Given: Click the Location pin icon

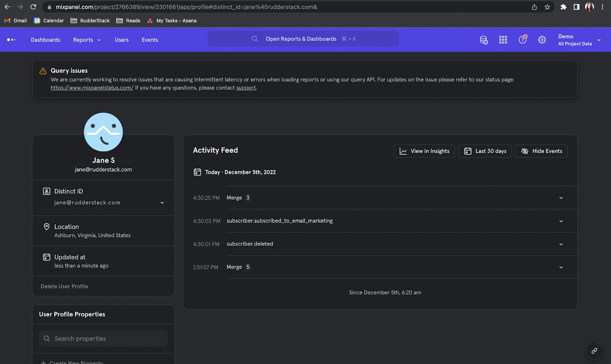Looking at the screenshot, I should pyautogui.click(x=47, y=227).
